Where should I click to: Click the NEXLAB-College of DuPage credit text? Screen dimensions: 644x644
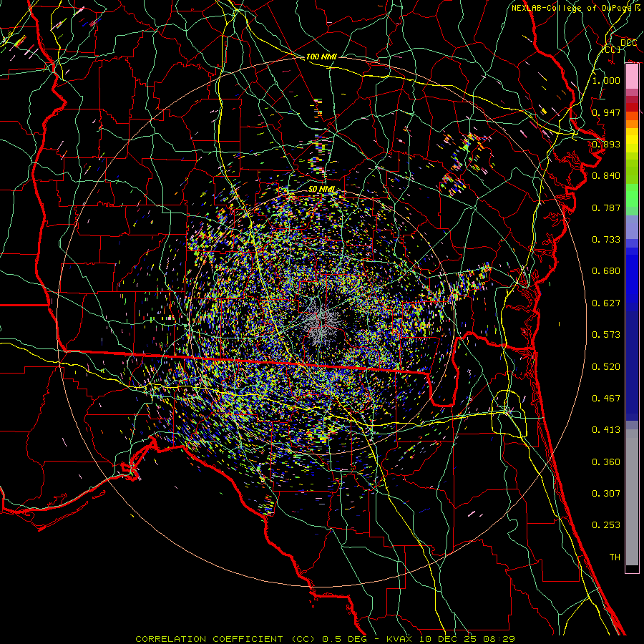click(575, 8)
